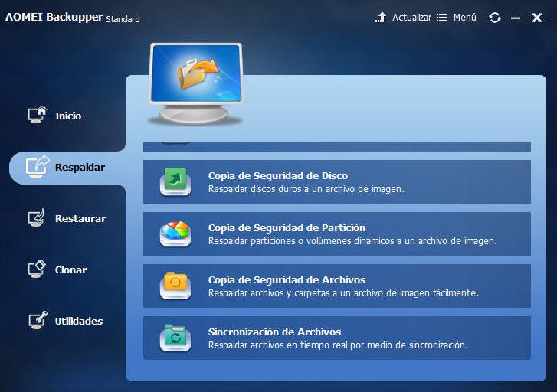Click the AOMEI Backupper title text

coord(54,17)
